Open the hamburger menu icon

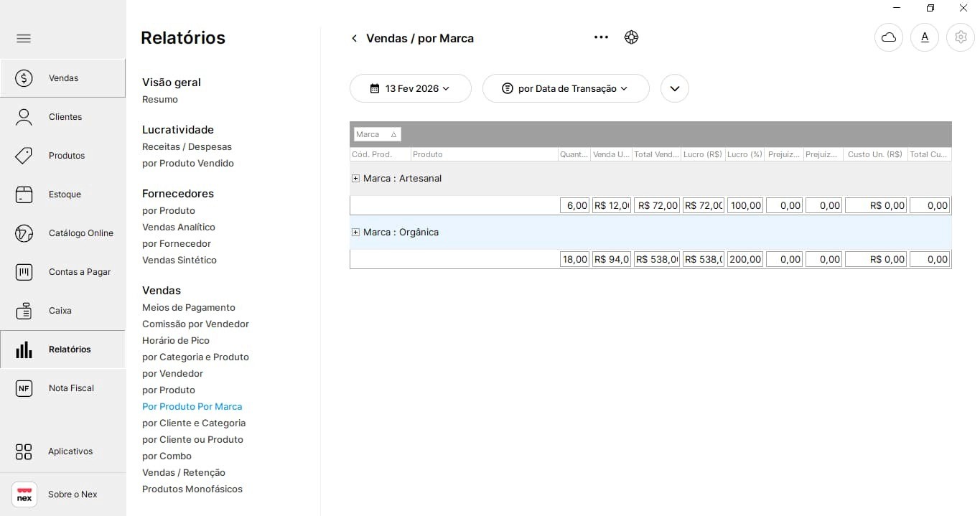pyautogui.click(x=24, y=38)
